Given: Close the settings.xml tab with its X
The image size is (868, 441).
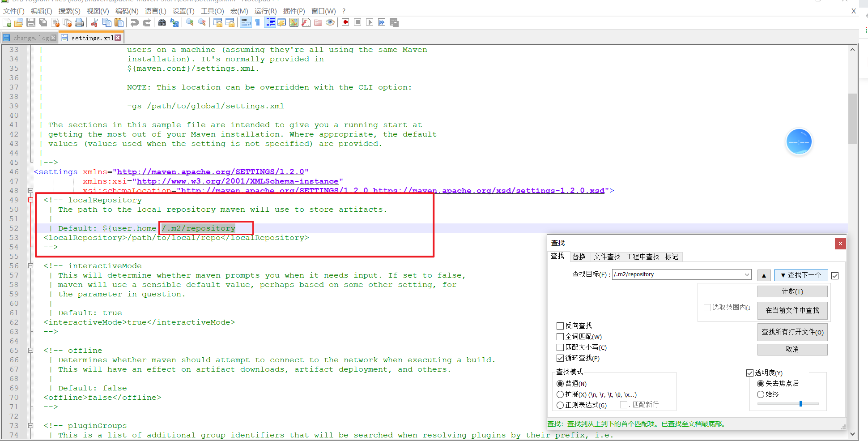Looking at the screenshot, I should click(118, 38).
